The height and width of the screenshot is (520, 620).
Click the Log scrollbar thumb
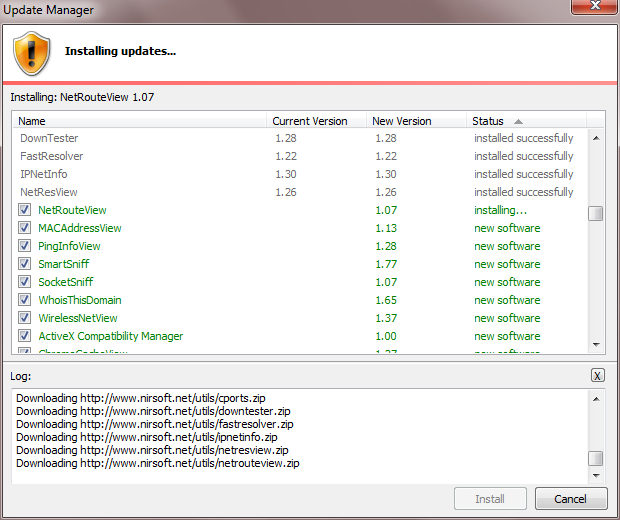(x=595, y=459)
